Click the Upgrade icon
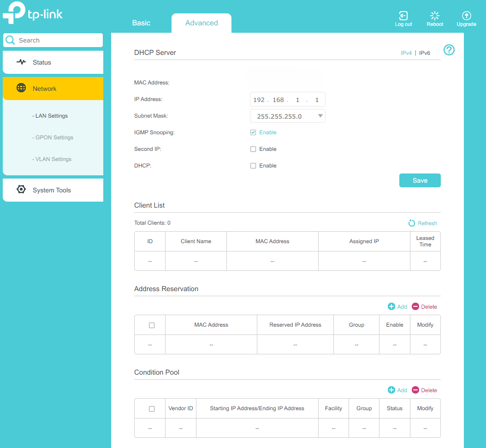The image size is (486, 448). coord(467,16)
